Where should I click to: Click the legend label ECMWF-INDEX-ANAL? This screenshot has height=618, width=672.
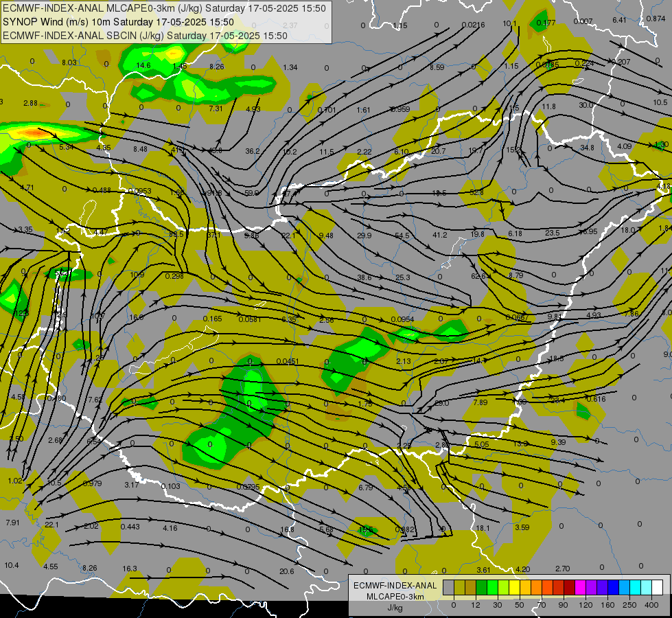395,586
